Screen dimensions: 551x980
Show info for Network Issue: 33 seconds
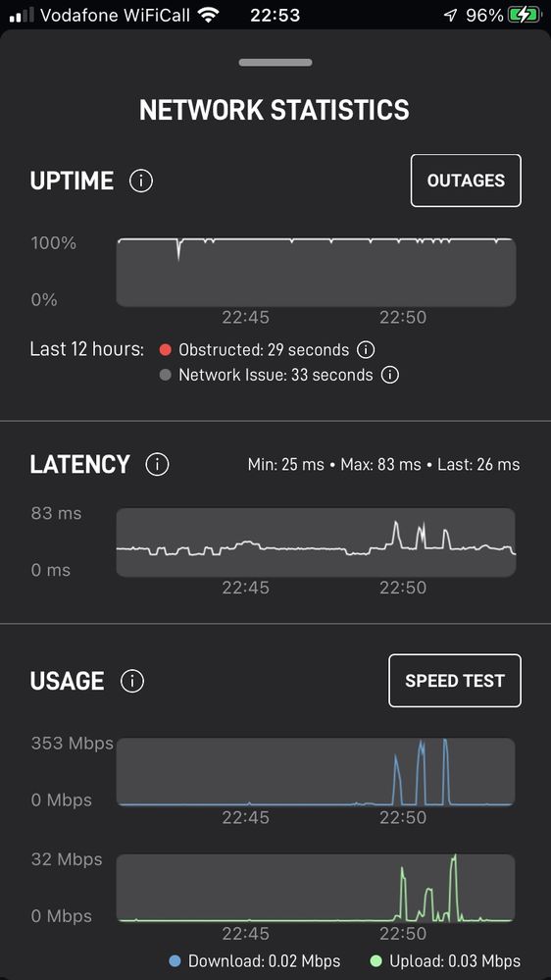(x=390, y=375)
